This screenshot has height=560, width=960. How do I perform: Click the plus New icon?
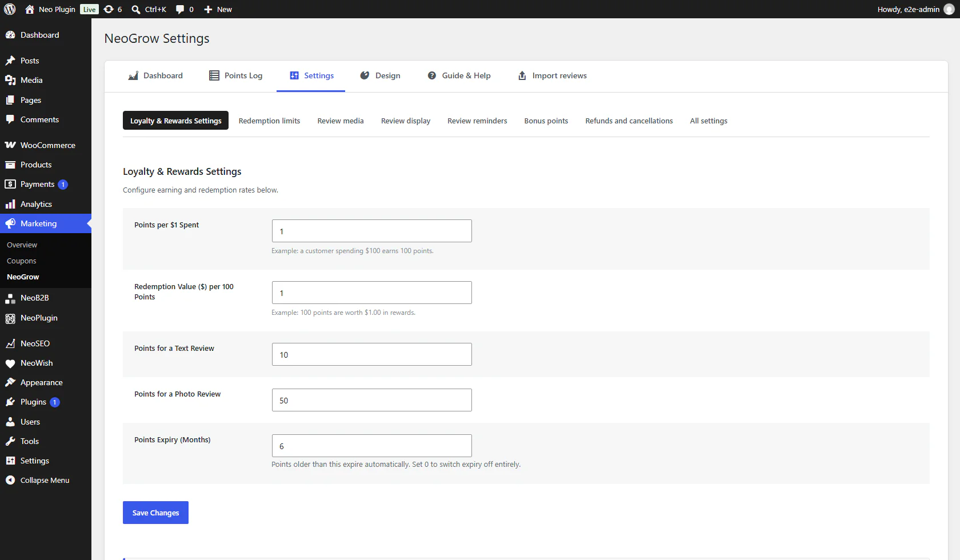(208, 9)
